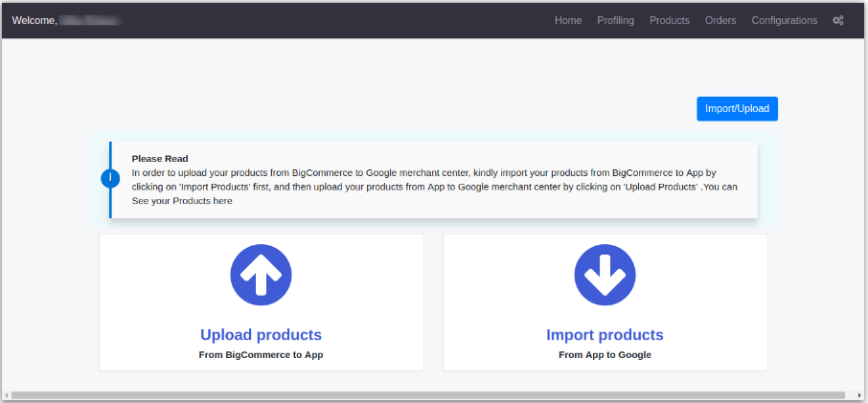Click the settings gears icon in navbar
Viewport: 868px width, 403px height.
pos(838,20)
